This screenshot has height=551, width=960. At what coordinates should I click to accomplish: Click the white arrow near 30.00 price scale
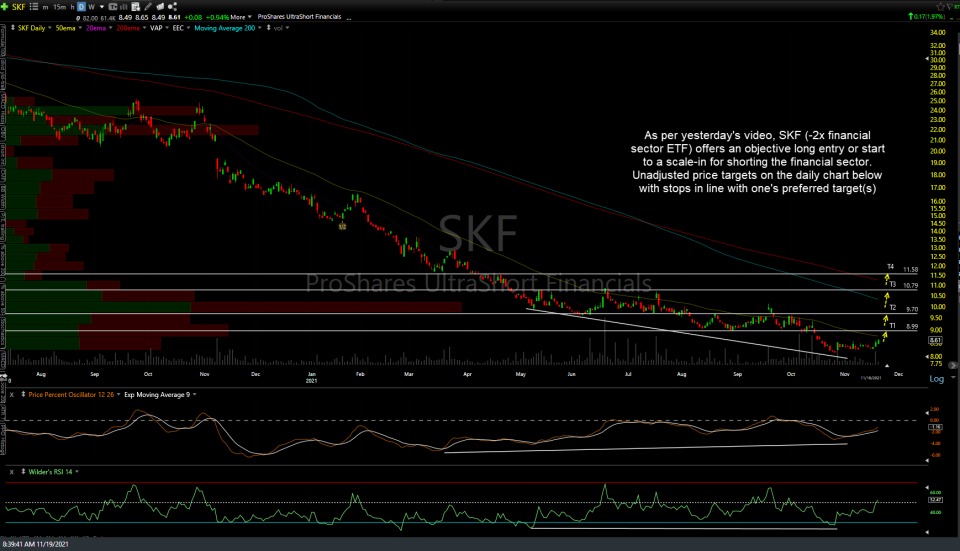(x=927, y=59)
